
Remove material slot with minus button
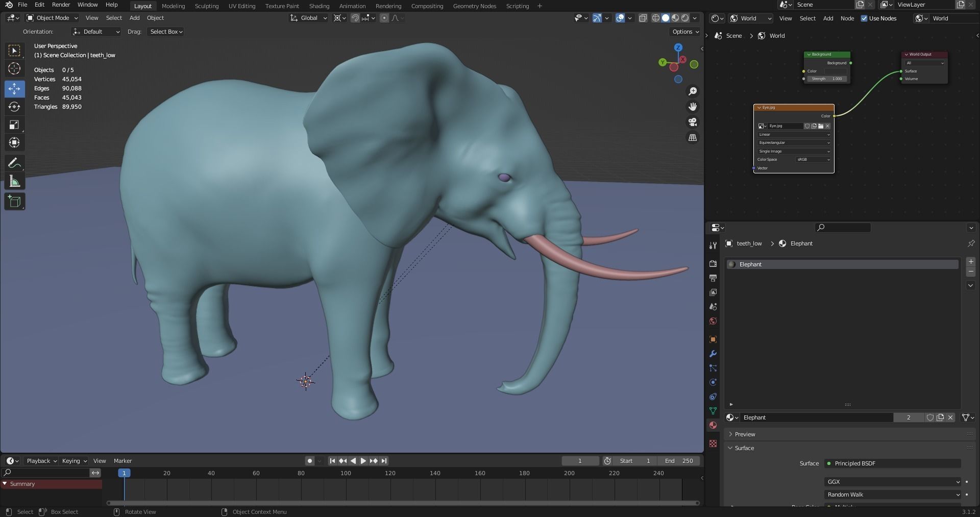pos(971,272)
